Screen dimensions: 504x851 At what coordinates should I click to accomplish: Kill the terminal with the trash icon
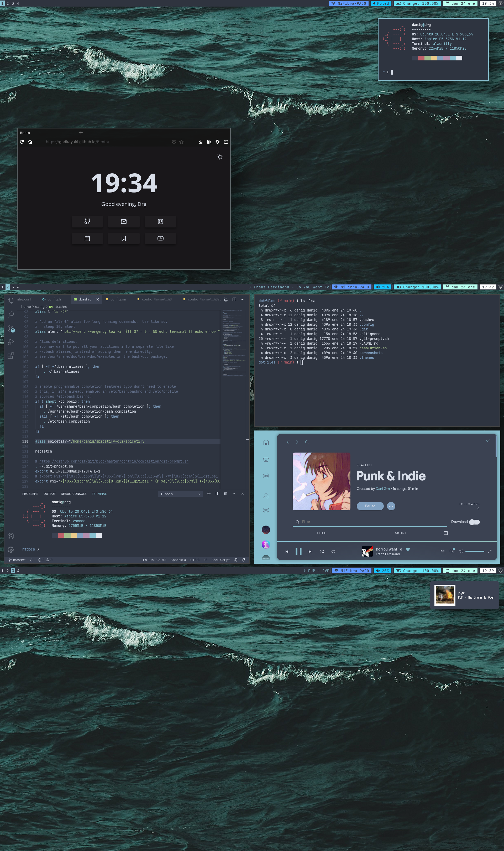click(225, 494)
